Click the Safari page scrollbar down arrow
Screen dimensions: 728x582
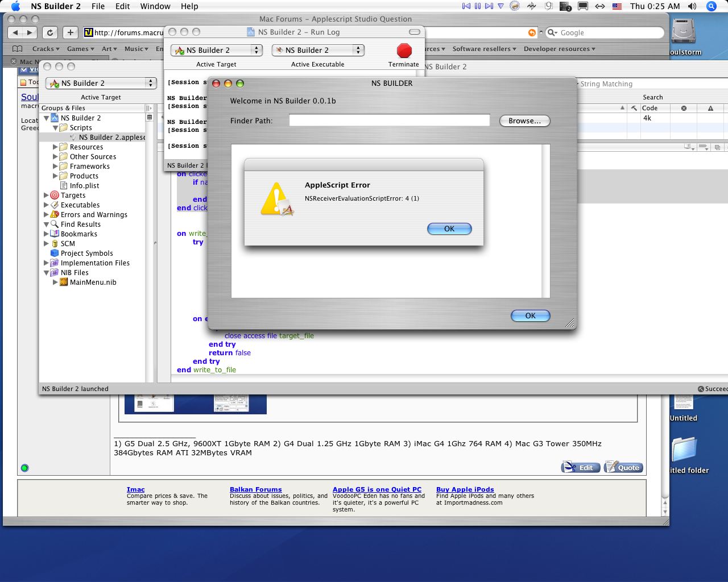[x=665, y=512]
